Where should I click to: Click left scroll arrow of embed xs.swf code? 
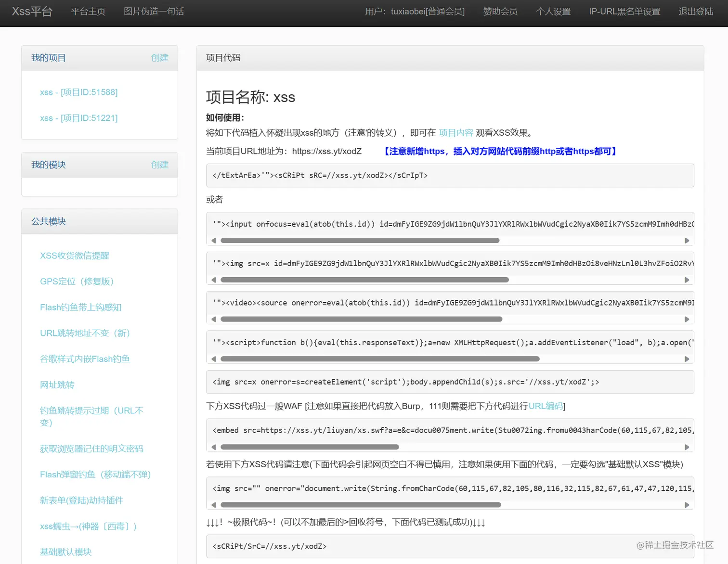pyautogui.click(x=214, y=447)
